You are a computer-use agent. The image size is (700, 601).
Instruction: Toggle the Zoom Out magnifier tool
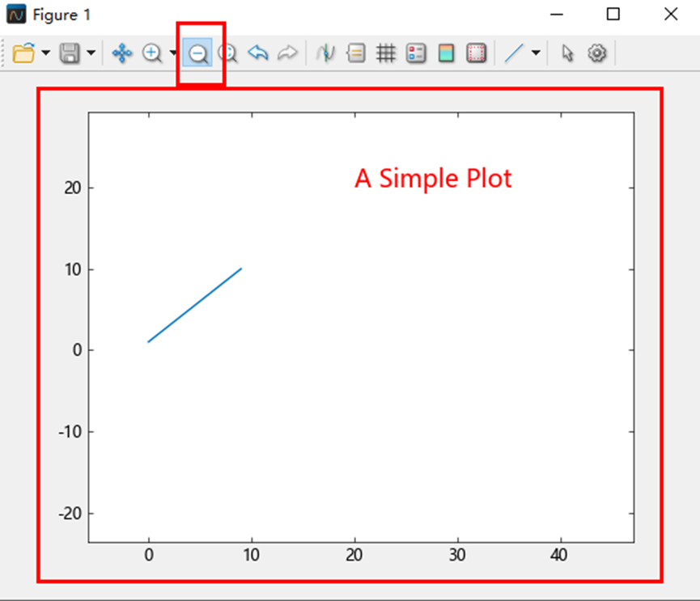pos(197,54)
